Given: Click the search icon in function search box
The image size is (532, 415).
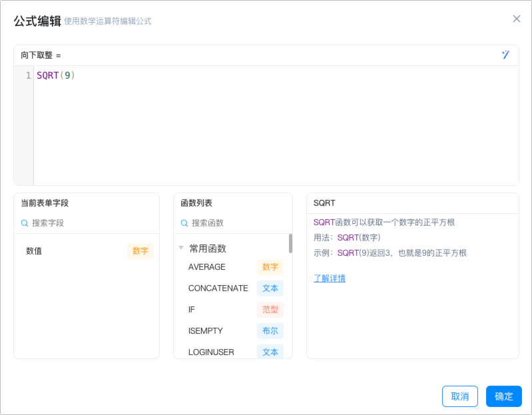Looking at the screenshot, I should click(184, 223).
